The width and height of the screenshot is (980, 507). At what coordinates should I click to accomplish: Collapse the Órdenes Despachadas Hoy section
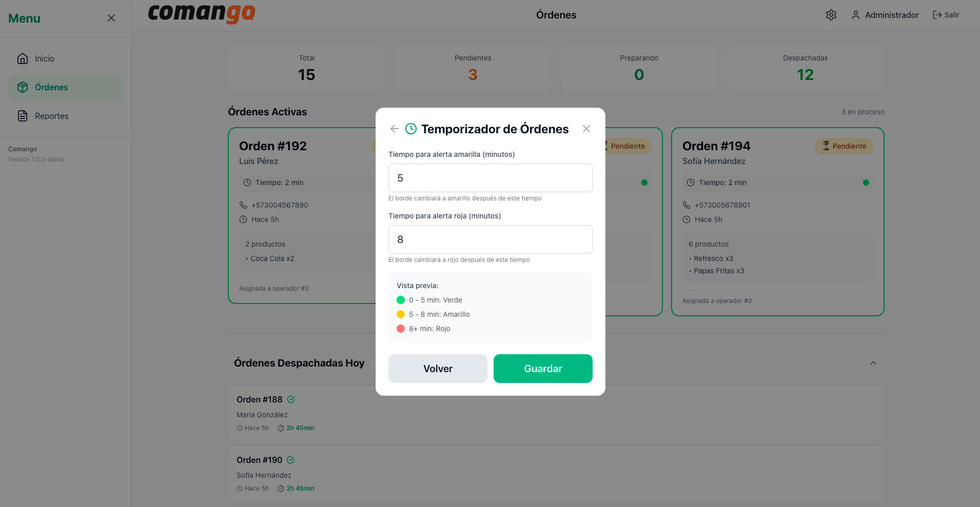(x=873, y=363)
